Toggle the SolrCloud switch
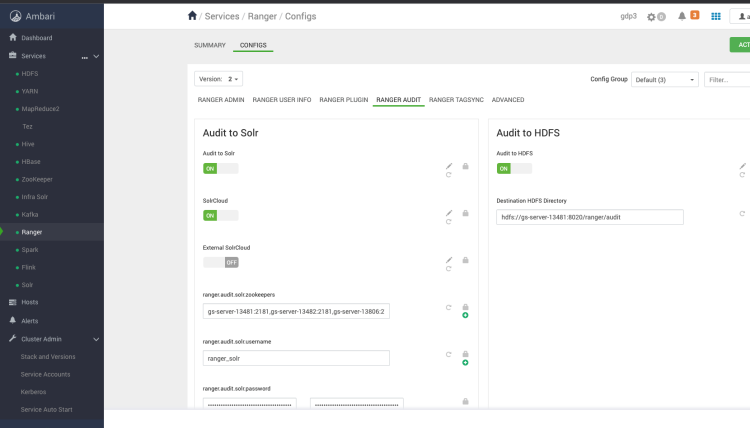750x428 pixels. [x=221, y=215]
